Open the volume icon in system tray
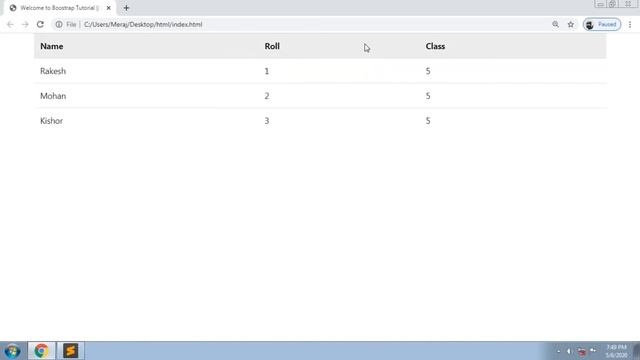The width and height of the screenshot is (640, 360). coord(569,351)
